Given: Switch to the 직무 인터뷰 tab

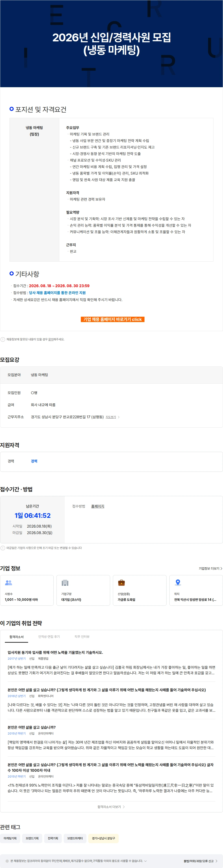Looking at the screenshot, I should point(82,636).
